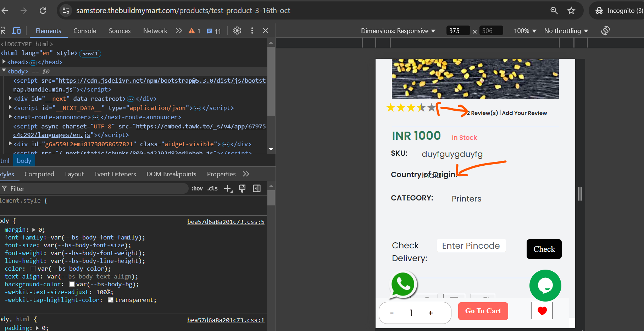Expand the widget-visible div node

(x=10, y=144)
